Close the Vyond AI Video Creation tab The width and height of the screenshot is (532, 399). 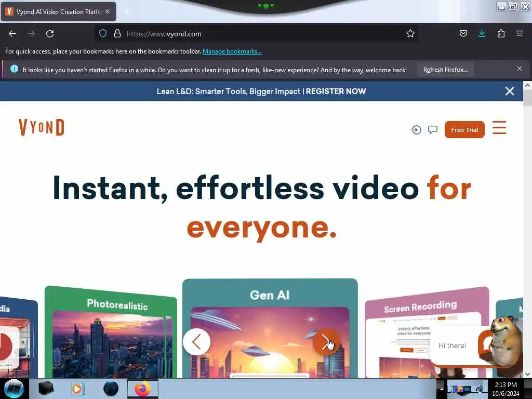coord(108,11)
